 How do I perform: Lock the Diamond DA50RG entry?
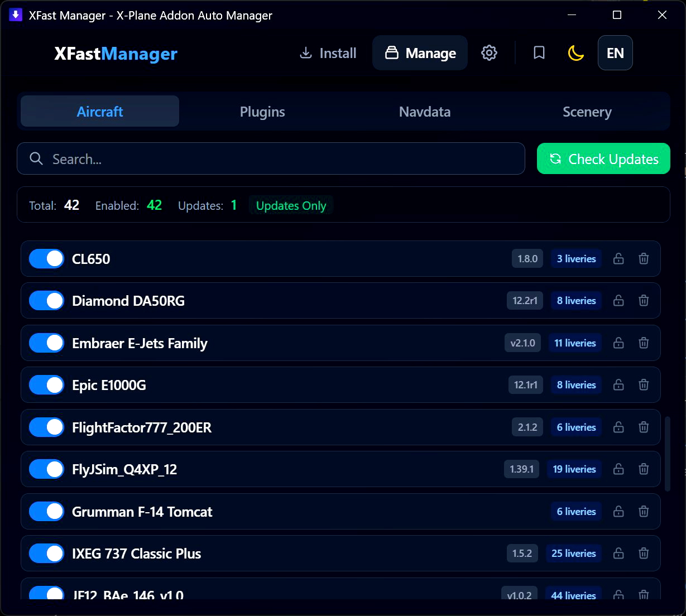618,301
